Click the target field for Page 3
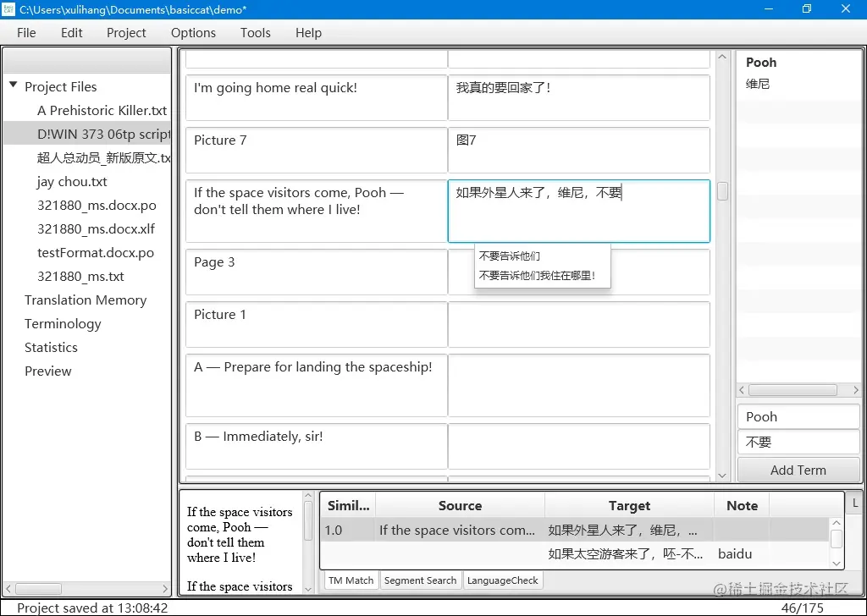This screenshot has width=867, height=616. point(579,272)
